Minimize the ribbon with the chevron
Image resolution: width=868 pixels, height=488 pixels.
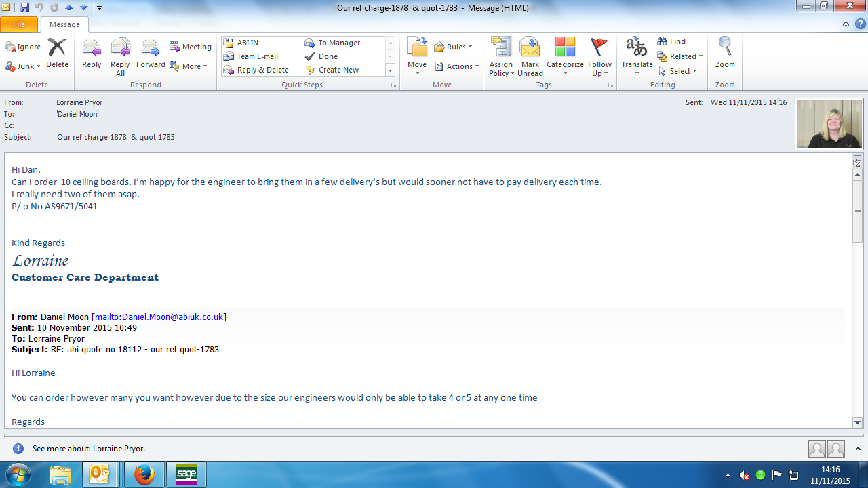pos(846,24)
